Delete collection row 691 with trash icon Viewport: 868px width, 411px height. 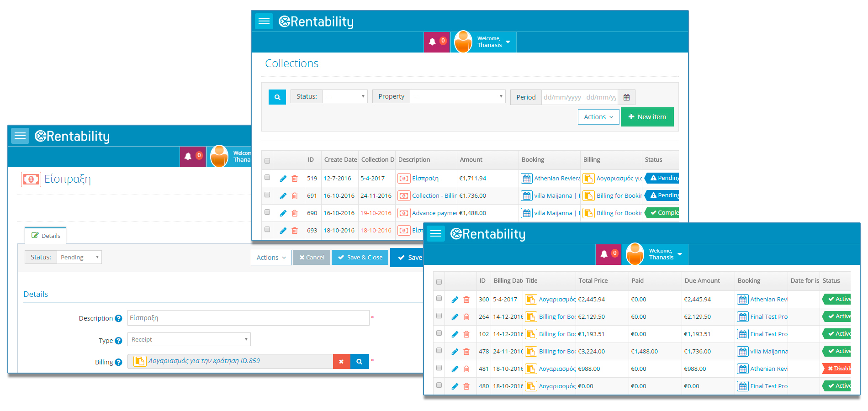click(x=295, y=196)
